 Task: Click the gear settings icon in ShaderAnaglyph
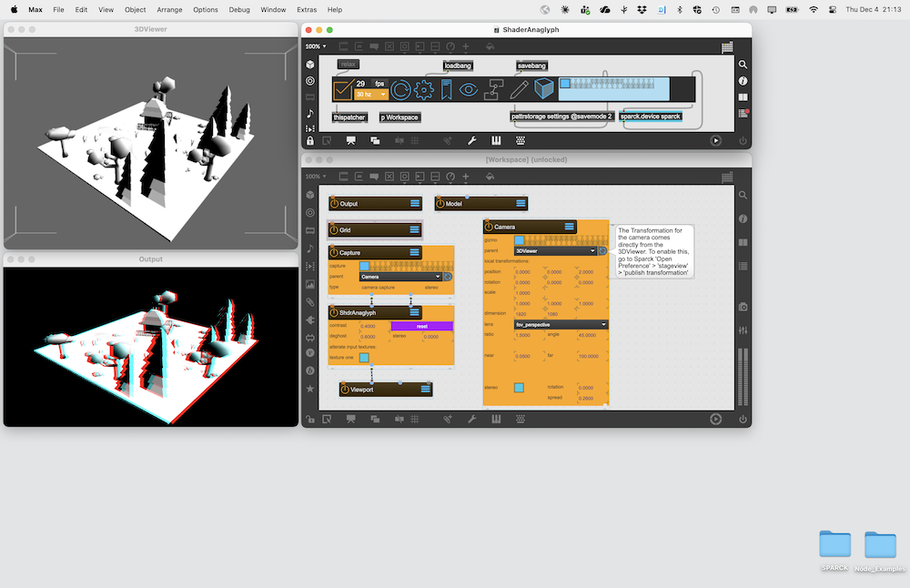[x=423, y=89]
